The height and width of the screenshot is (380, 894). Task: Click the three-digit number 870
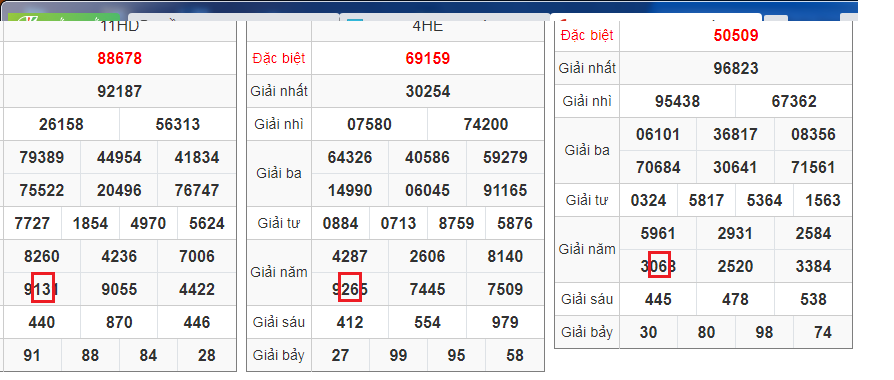click(x=119, y=323)
